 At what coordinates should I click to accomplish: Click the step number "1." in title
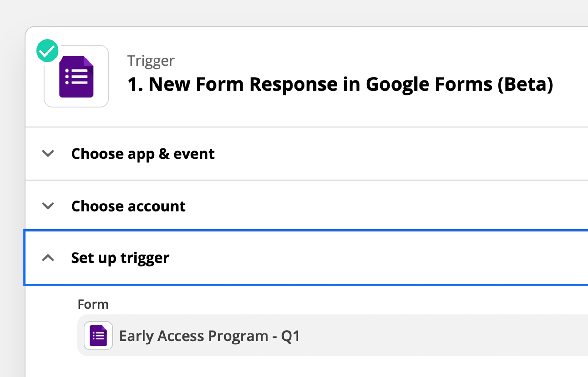pos(135,84)
